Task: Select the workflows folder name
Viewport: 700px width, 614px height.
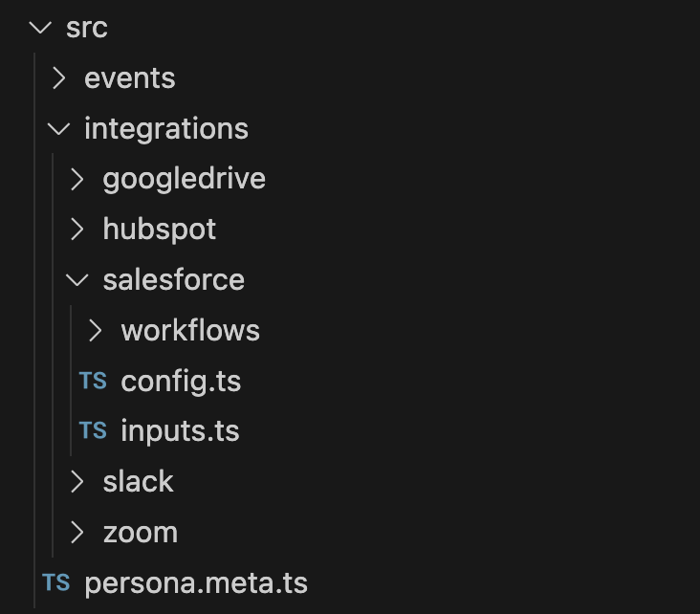Action: [190, 331]
